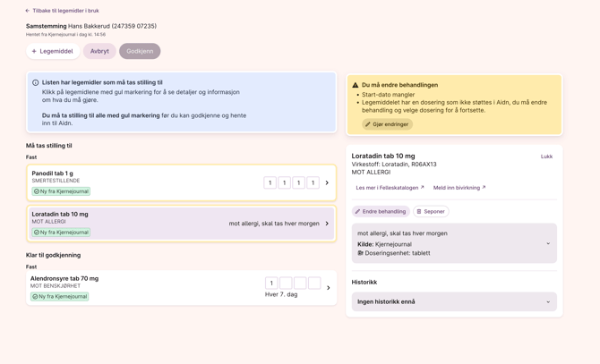The width and height of the screenshot is (600, 364).
Task: Open the Loratadin tab 10 mg row chevron
Action: tap(327, 224)
